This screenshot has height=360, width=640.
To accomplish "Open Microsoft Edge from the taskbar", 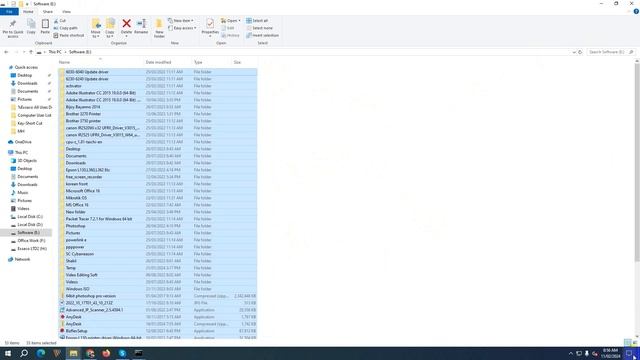I will click(41, 353).
